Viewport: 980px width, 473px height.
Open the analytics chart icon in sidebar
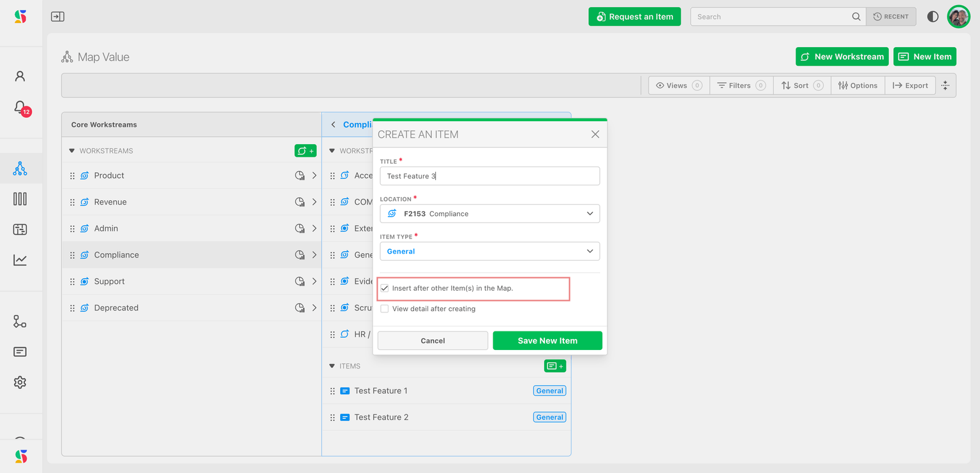coord(20,260)
